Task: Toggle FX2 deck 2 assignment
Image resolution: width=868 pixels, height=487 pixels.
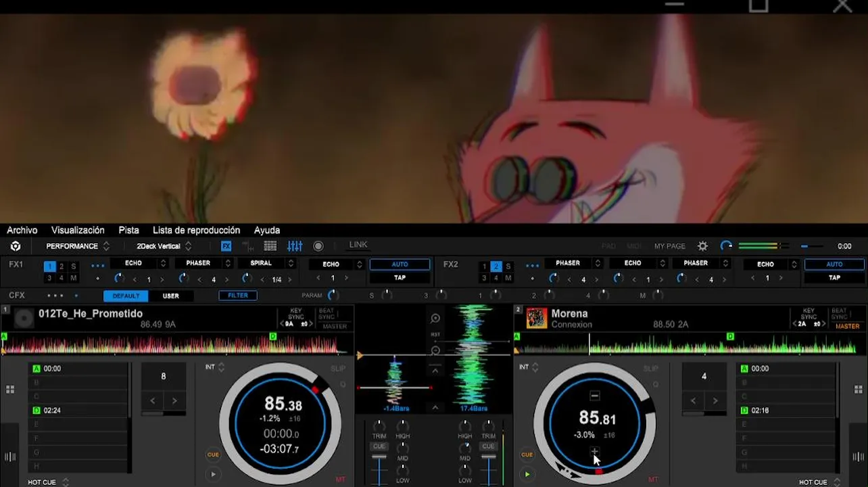Action: tap(496, 266)
